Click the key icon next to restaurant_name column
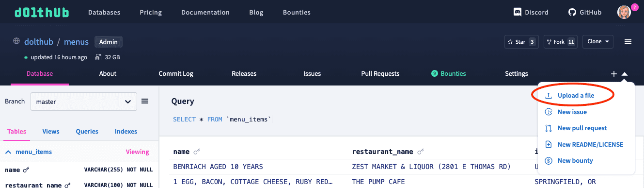Screen dimensions: 644x188 [x=421, y=152]
